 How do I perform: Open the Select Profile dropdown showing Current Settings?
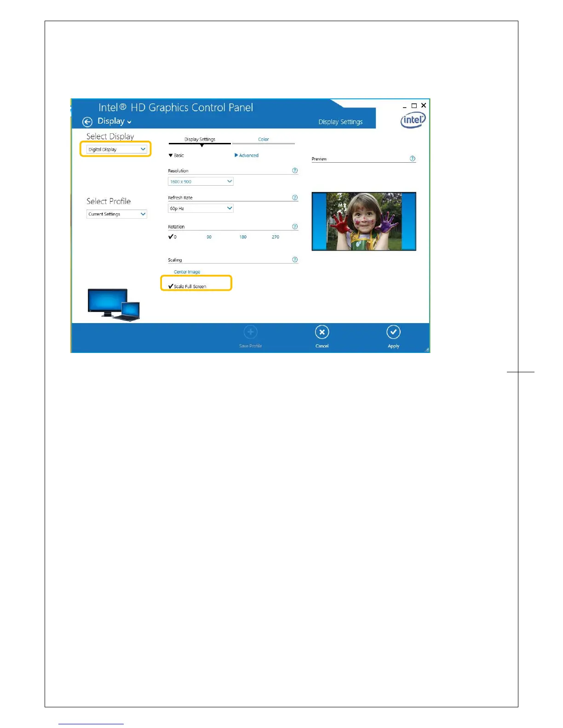[x=117, y=214]
